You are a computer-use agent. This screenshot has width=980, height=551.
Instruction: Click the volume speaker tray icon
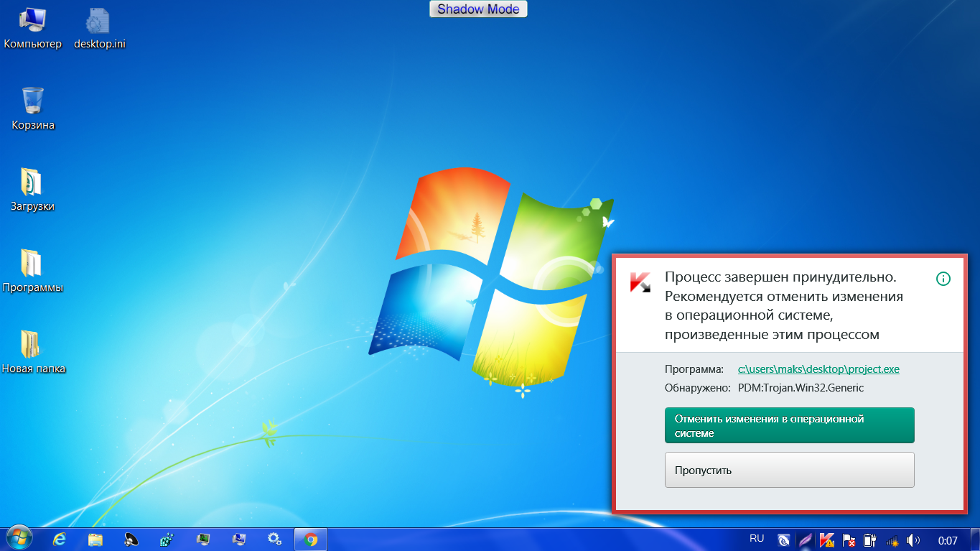tap(913, 540)
